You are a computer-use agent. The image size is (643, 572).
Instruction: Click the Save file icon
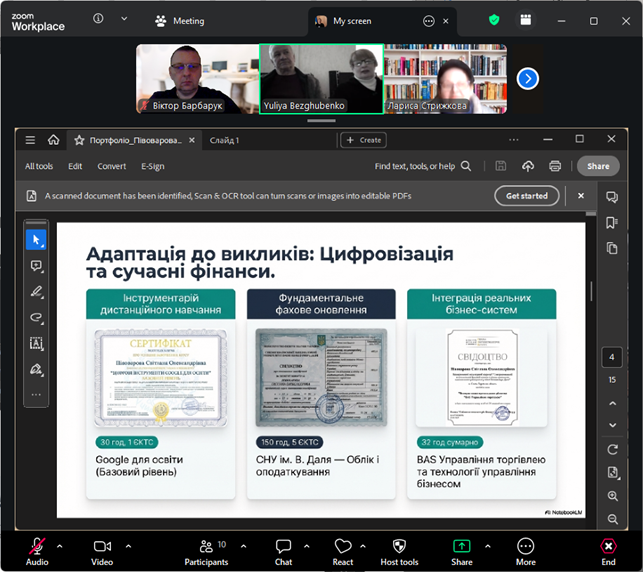point(500,166)
